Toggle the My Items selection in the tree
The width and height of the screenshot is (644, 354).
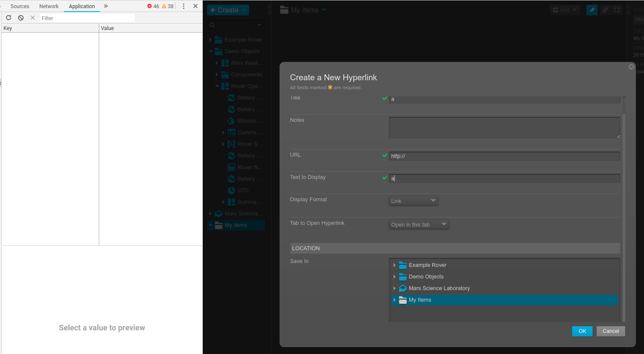pos(235,225)
